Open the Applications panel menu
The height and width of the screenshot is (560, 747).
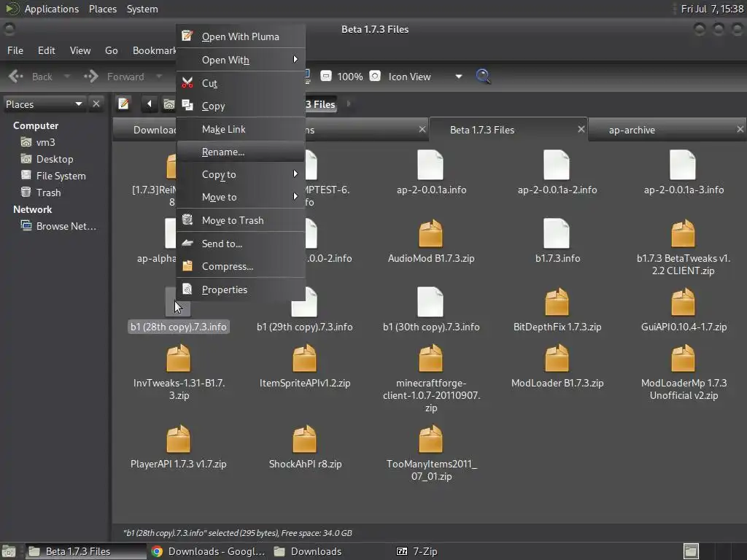click(52, 9)
